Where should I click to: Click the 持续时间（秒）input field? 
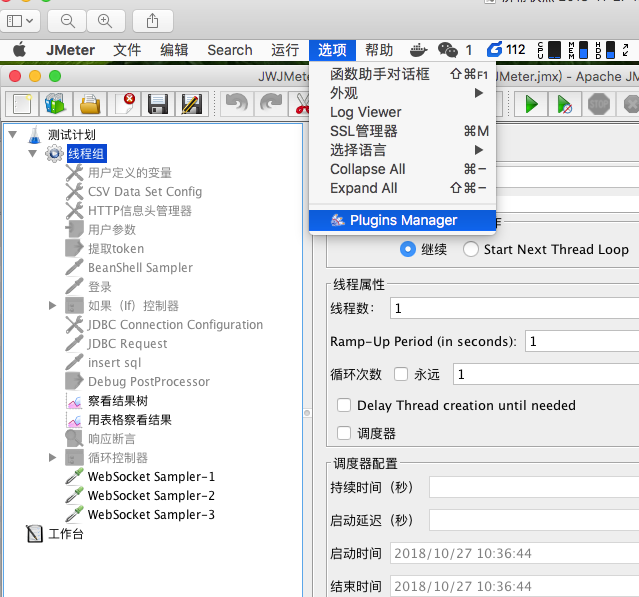pos(534,487)
